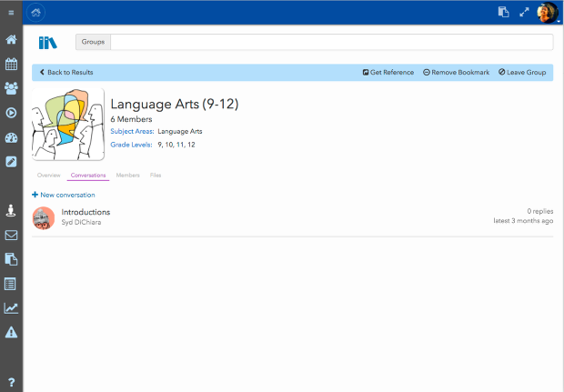Click the Subject Areas label link

pos(132,131)
